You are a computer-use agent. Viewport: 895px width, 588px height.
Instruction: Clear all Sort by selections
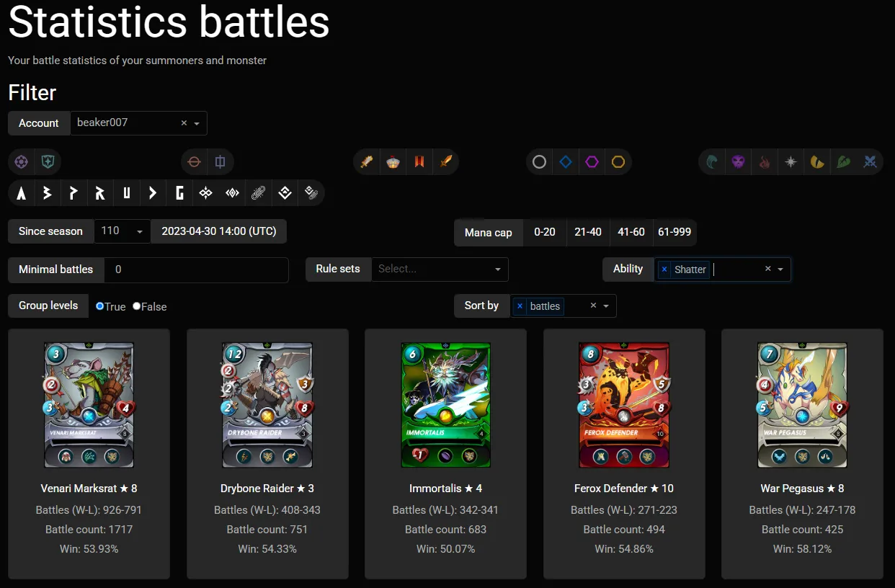(x=594, y=306)
